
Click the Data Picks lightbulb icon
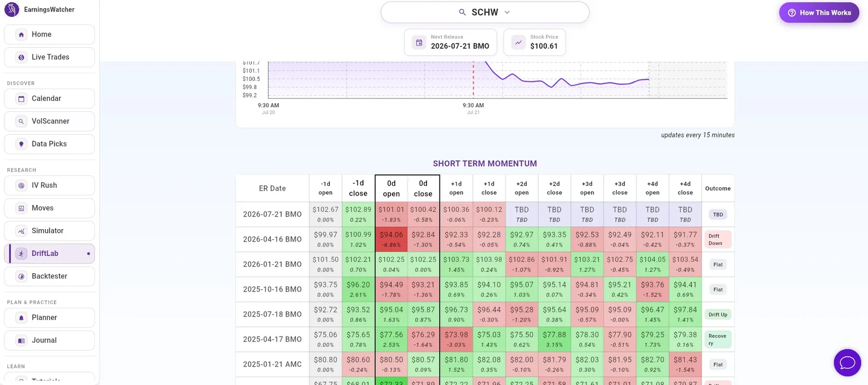point(21,144)
